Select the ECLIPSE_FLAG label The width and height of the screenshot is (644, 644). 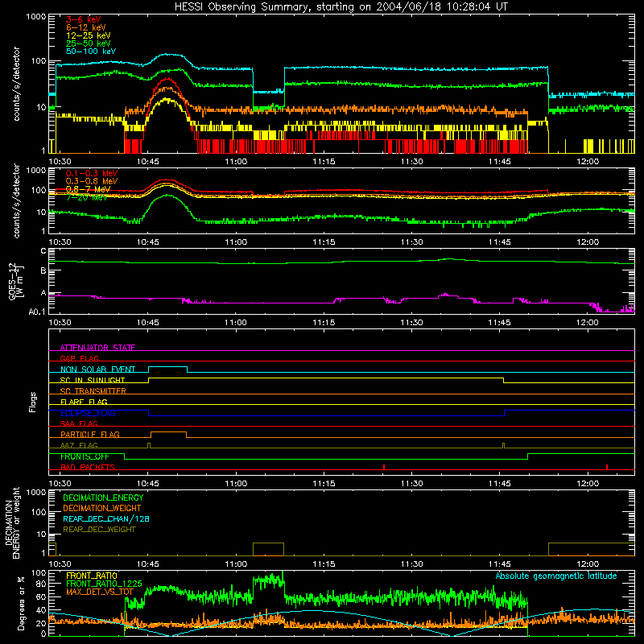coord(88,413)
